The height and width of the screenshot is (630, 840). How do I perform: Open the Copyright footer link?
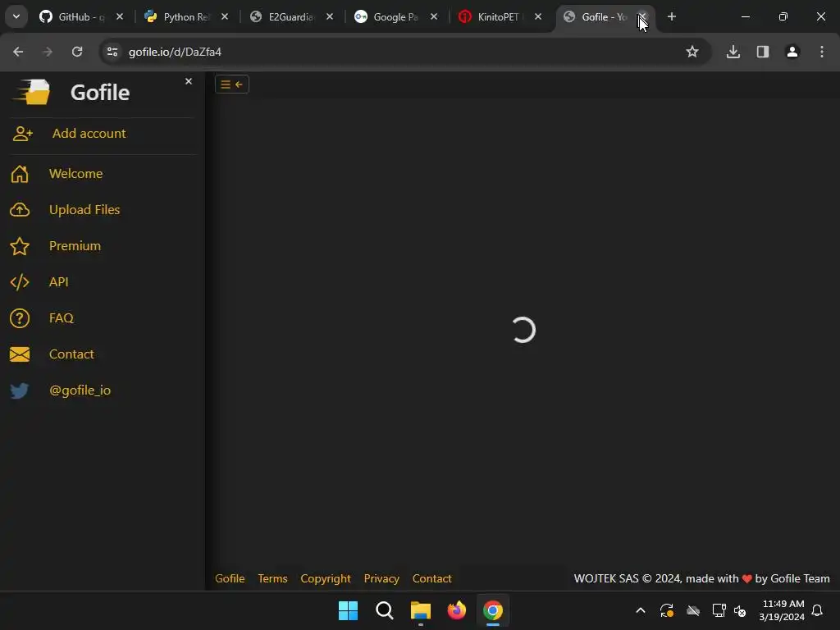click(x=326, y=578)
